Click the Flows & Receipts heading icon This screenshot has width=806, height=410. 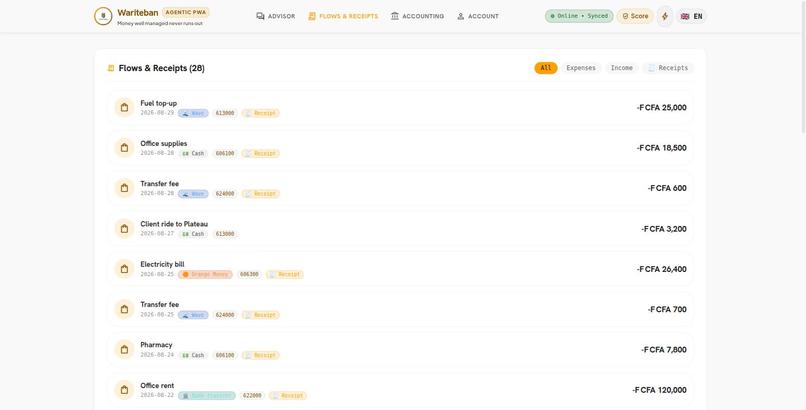[x=111, y=68]
